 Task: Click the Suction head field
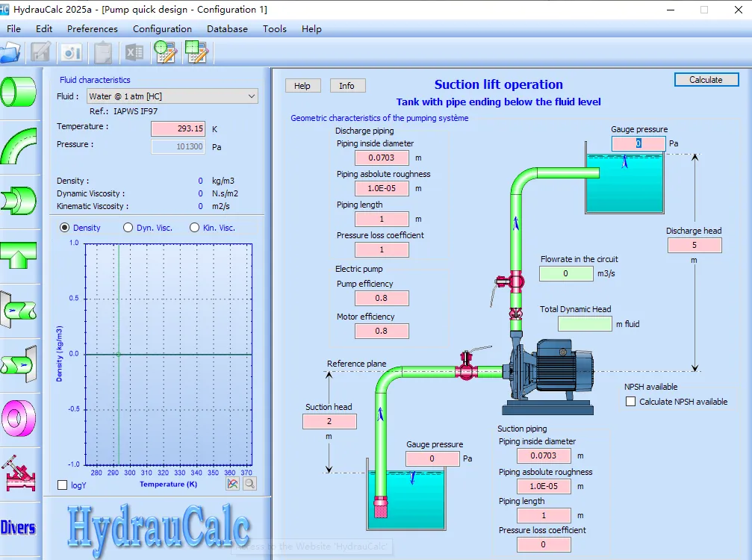[329, 421]
